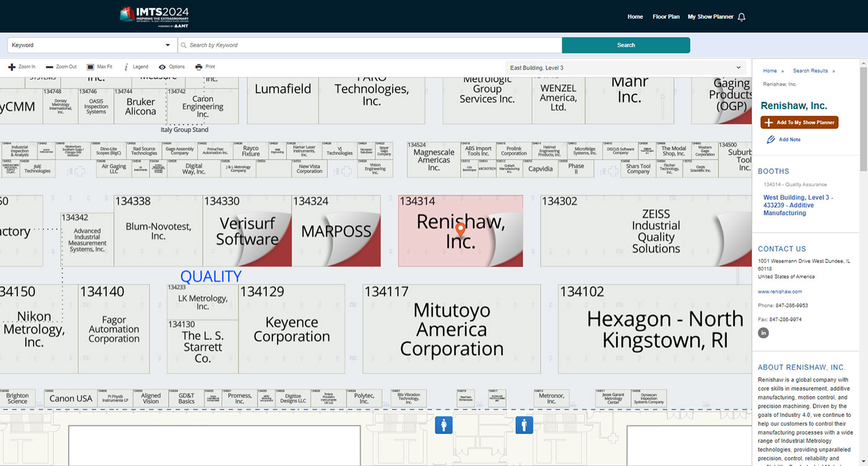Select Fagor Automation Corporation booth
This screenshot has width=868, height=466.
coord(113,329)
